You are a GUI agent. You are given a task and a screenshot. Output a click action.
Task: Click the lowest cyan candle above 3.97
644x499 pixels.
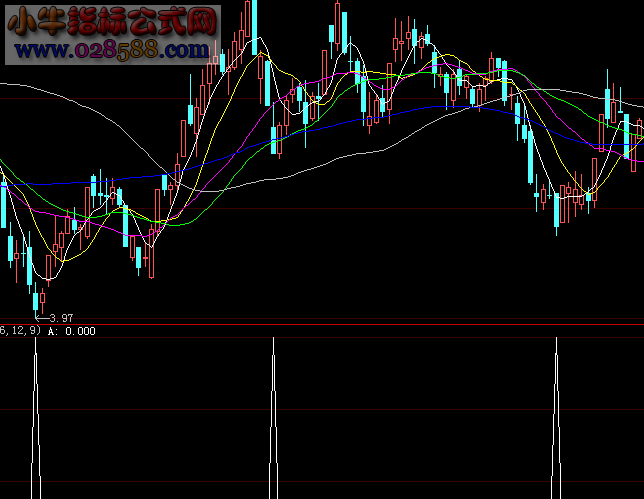tap(36, 299)
